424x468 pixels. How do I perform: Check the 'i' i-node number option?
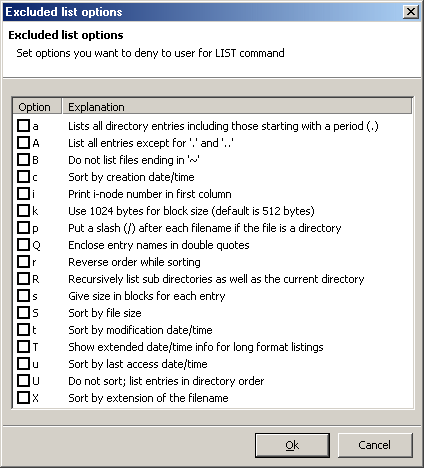tap(23, 194)
